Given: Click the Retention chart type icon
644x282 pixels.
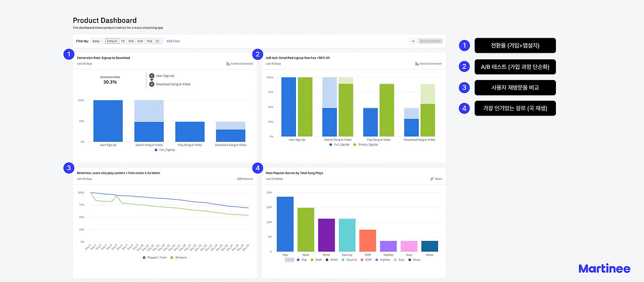Looking at the screenshot, I should click(x=238, y=178).
